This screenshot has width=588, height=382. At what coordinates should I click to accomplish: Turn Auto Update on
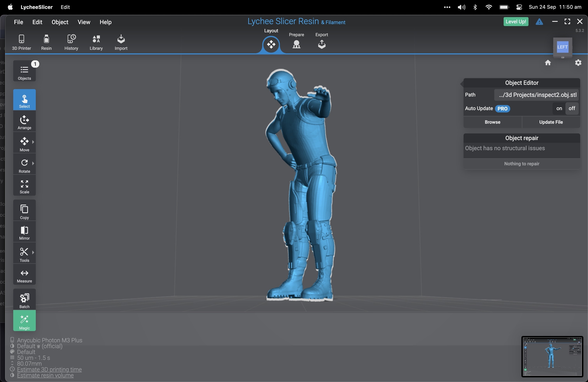click(x=559, y=109)
